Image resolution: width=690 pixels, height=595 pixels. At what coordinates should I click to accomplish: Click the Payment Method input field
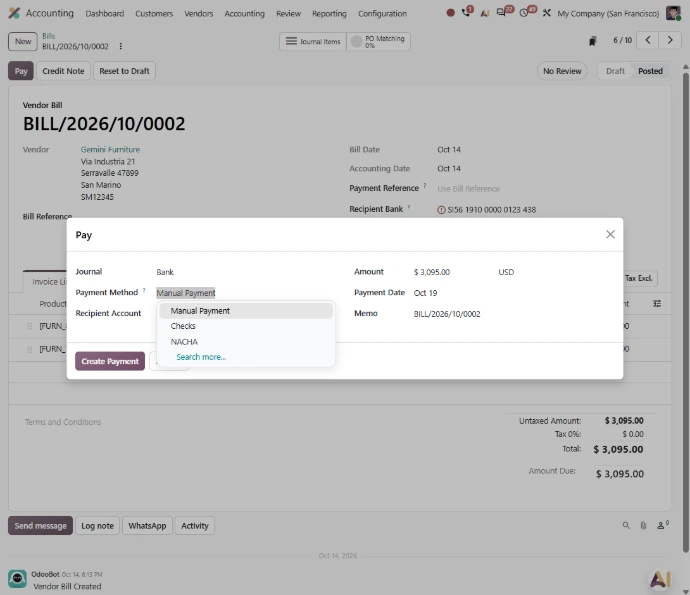[246, 293]
